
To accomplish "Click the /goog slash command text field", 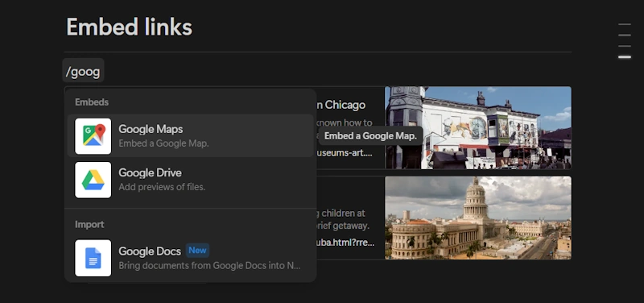I will (83, 72).
